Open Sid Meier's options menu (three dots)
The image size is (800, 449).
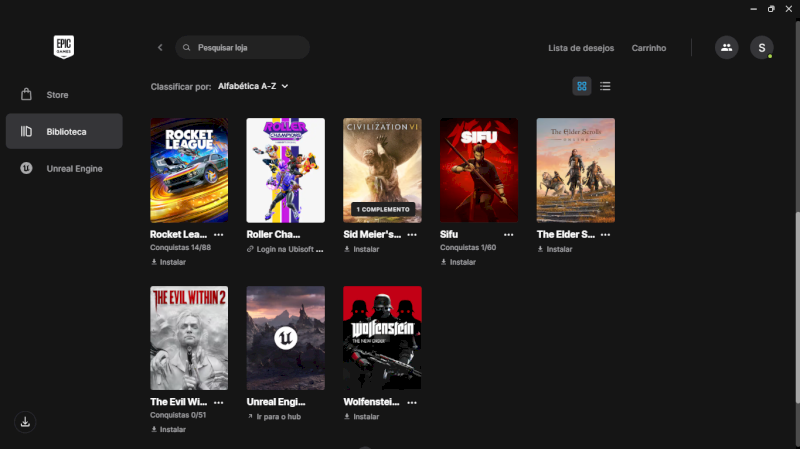click(412, 235)
